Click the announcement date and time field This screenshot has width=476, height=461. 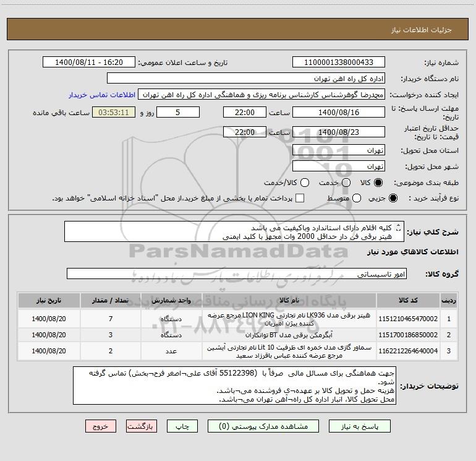point(89,62)
